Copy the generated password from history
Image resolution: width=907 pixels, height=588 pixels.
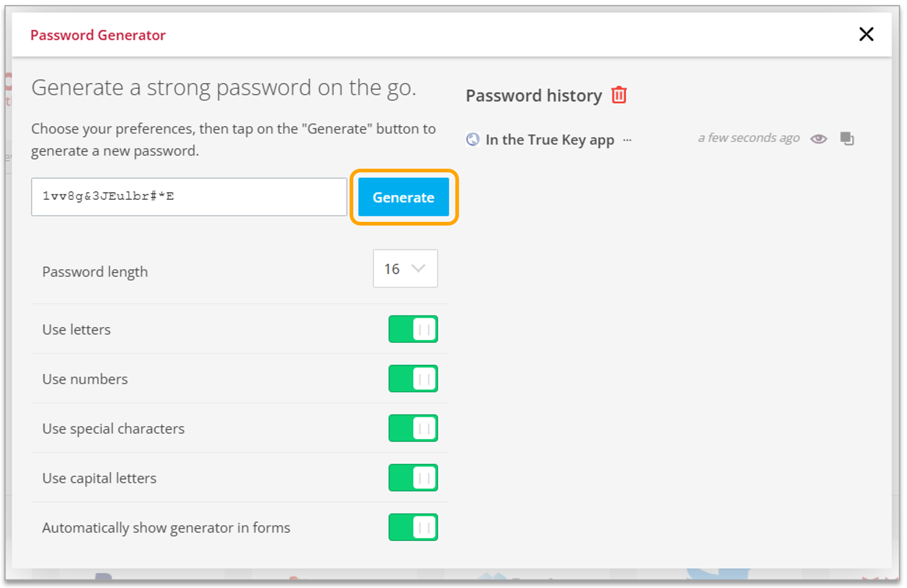tap(846, 138)
